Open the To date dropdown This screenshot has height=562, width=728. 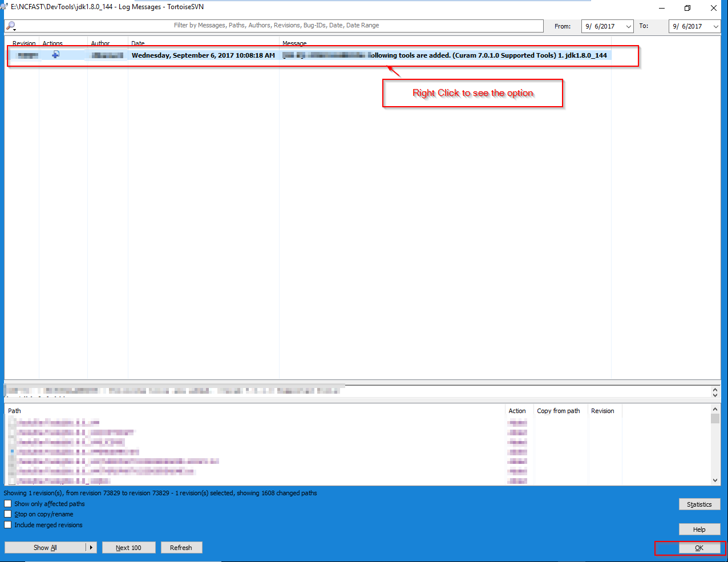click(x=715, y=26)
